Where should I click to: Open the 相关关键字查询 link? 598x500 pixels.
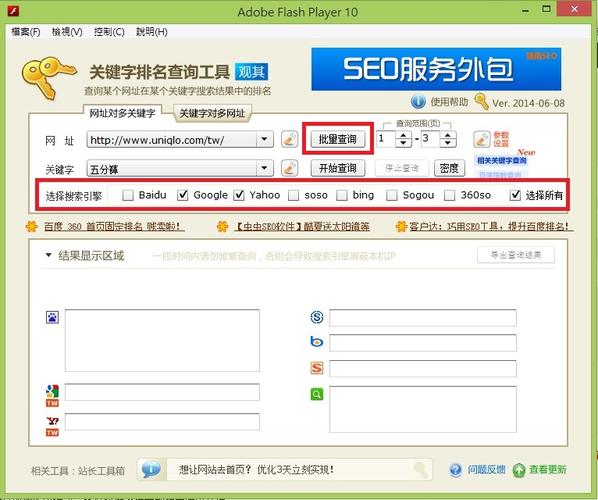(502, 161)
